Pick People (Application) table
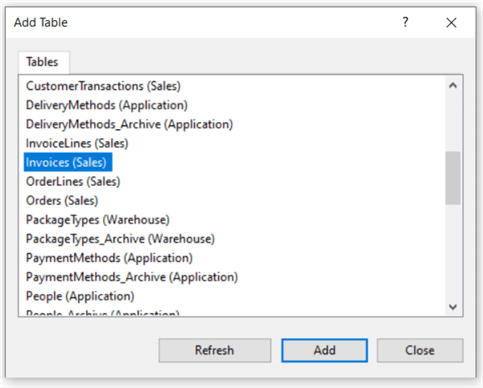Image resolution: width=483 pixels, height=388 pixels. click(80, 296)
